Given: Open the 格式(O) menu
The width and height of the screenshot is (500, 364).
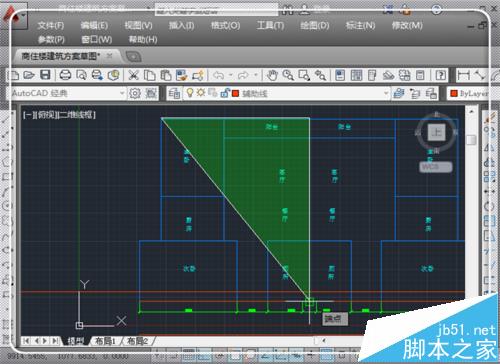Looking at the screenshot, I should coord(226,25).
